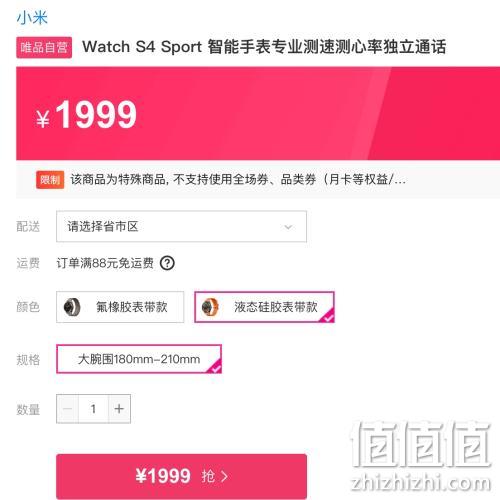
Task: Select 液态硅胶表带款 color option
Action: pyautogui.click(x=264, y=307)
